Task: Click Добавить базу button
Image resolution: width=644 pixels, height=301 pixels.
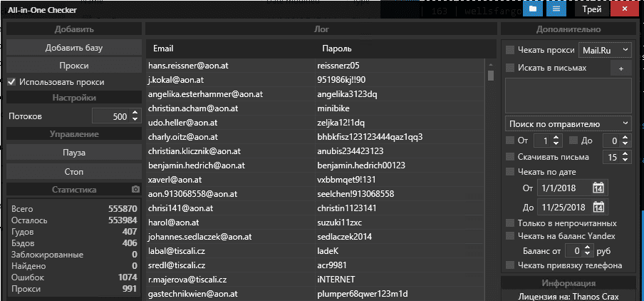Action: 74,48
